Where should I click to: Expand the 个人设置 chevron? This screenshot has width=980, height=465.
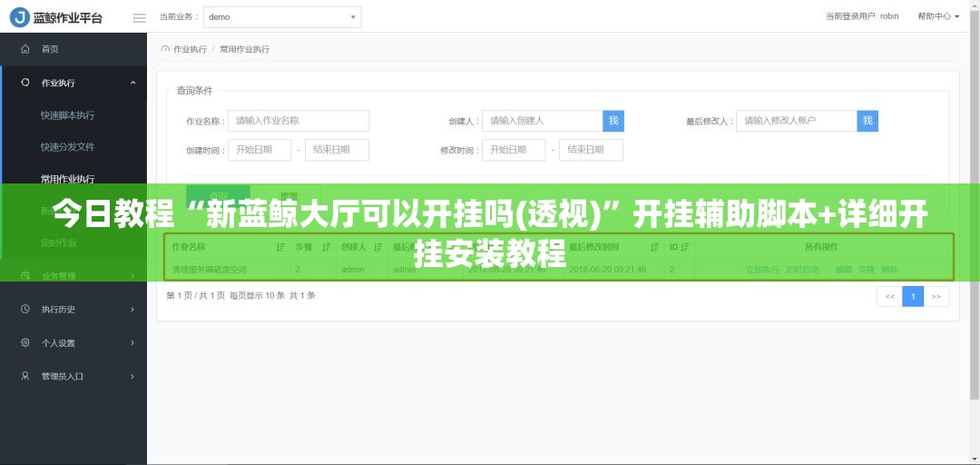pyautogui.click(x=132, y=343)
